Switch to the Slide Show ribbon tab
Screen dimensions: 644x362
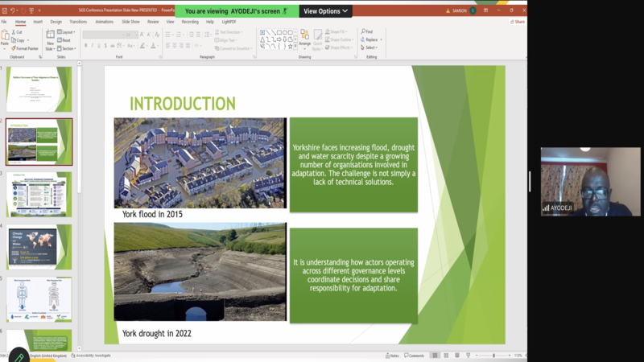(130, 22)
